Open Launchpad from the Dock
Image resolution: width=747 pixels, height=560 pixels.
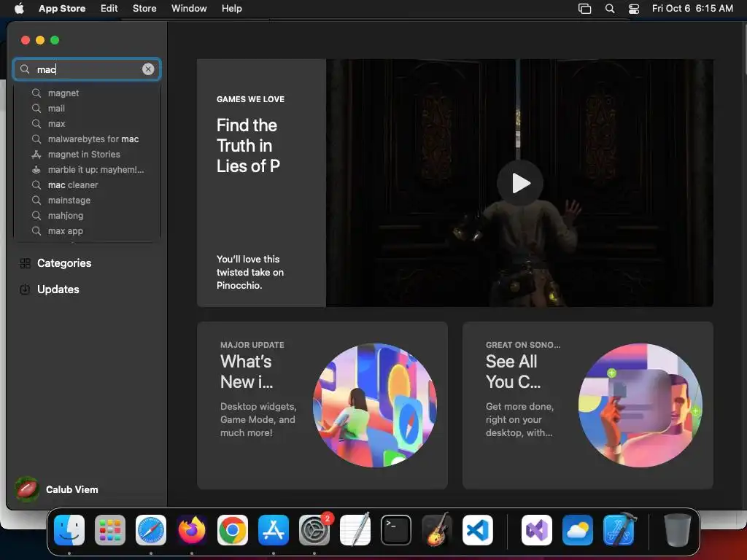tap(110, 530)
